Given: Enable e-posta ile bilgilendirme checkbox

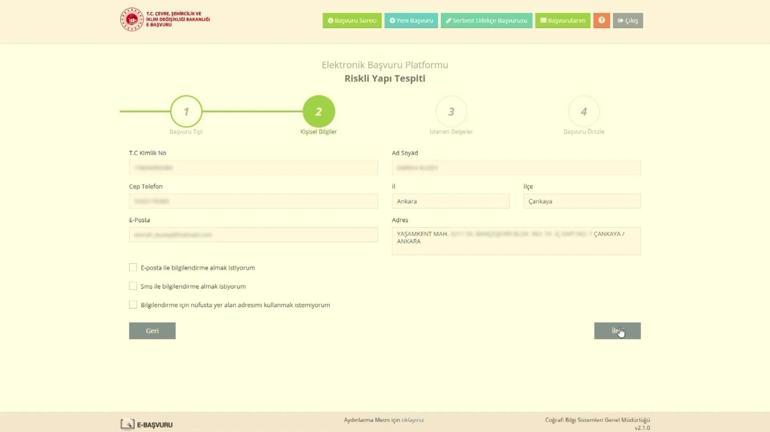Looking at the screenshot, I should tap(133, 268).
